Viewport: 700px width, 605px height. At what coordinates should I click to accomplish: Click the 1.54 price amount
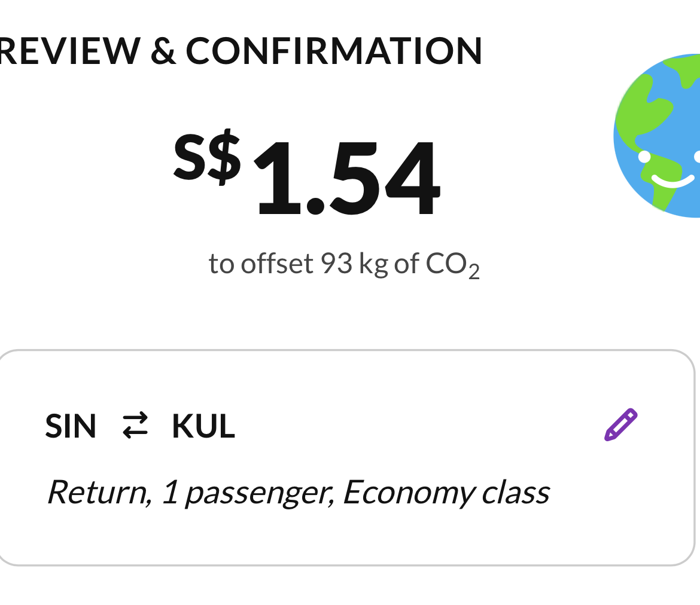pyautogui.click(x=347, y=178)
